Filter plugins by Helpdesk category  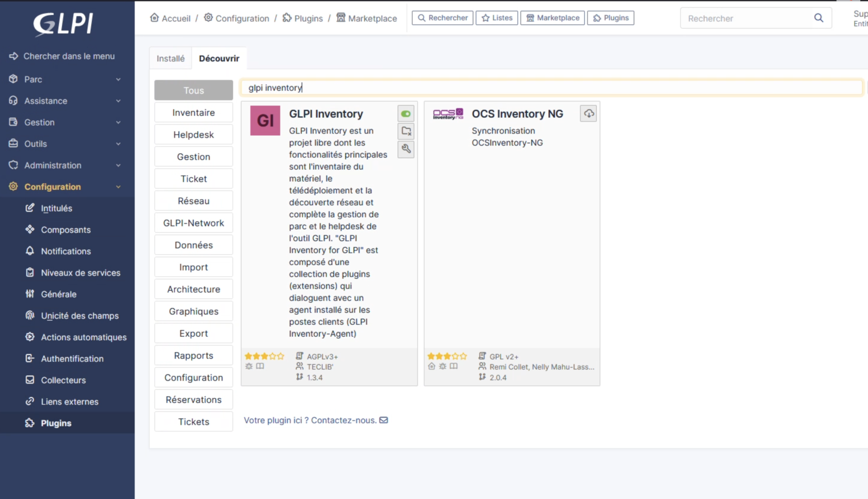point(193,135)
